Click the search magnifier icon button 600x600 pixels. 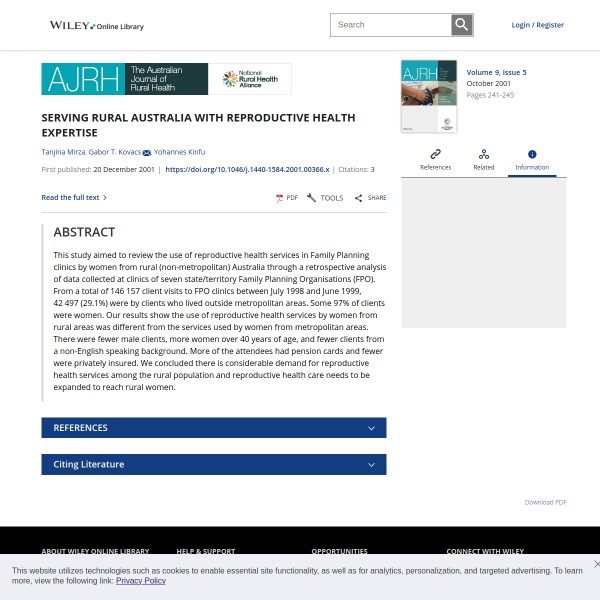click(x=461, y=25)
